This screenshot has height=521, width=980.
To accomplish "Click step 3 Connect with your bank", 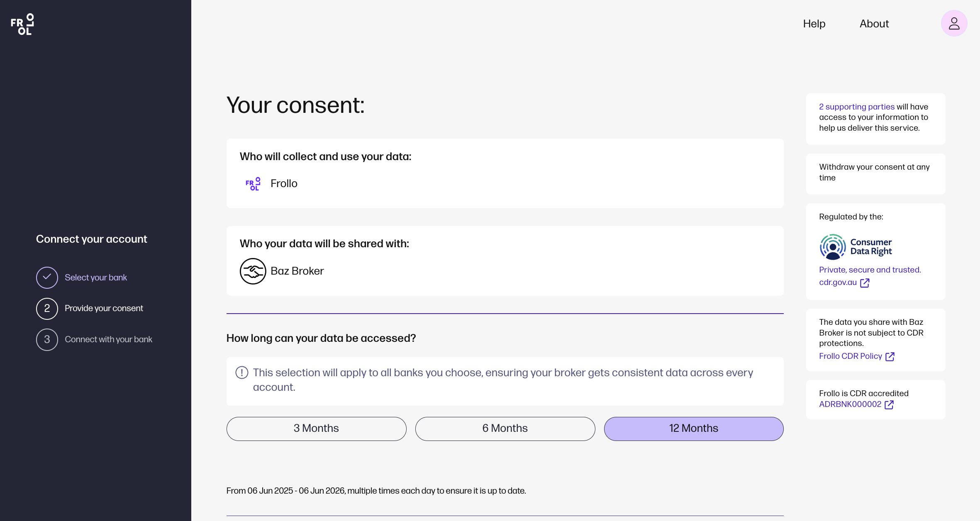I will click(x=108, y=339).
